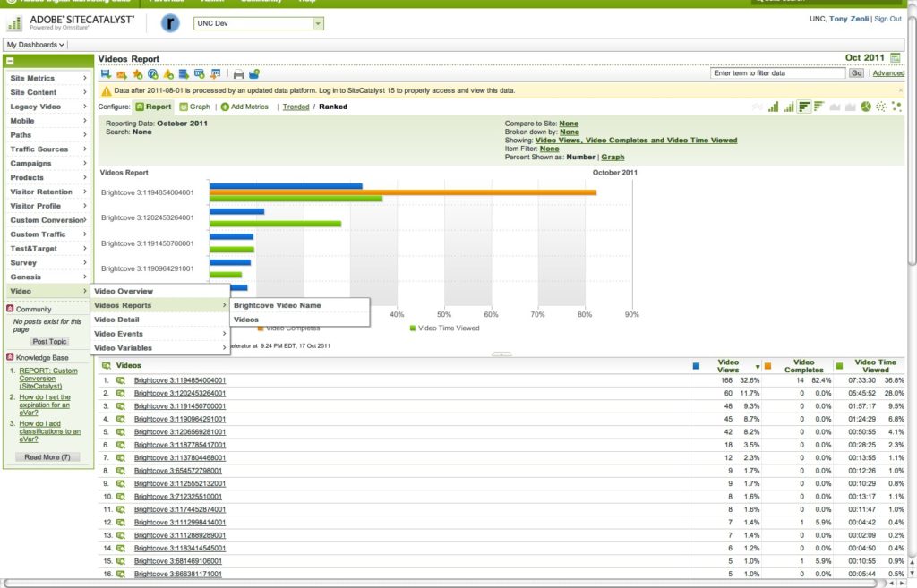
Task: Toggle Percent Shown as Graph
Action: pyautogui.click(x=613, y=157)
